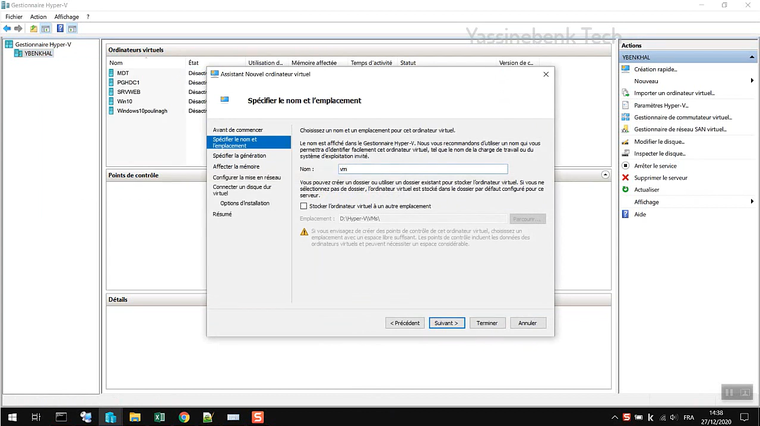The height and width of the screenshot is (426, 760).
Task: Select the PGHDC1 virtual machine icon
Action: click(111, 82)
